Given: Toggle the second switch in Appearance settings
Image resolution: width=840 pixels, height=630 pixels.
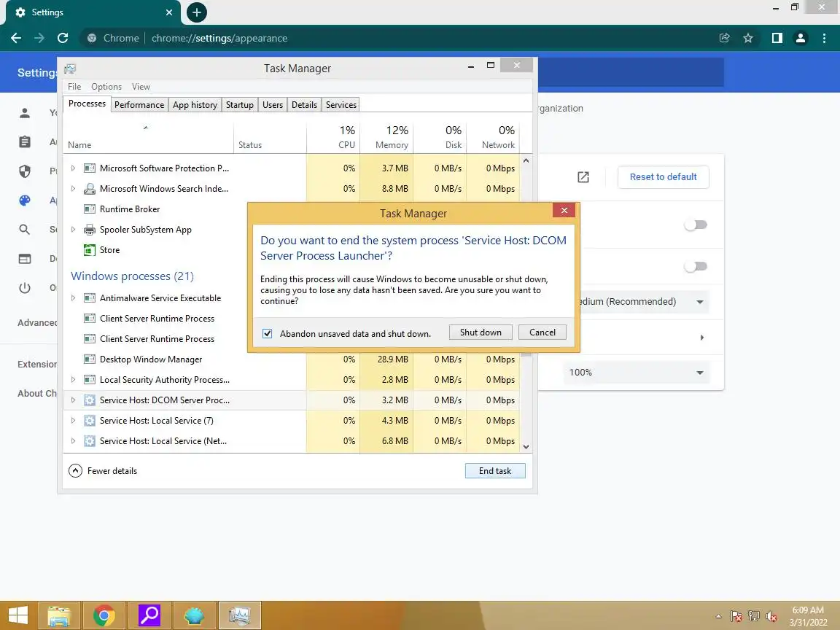Looking at the screenshot, I should pyautogui.click(x=696, y=266).
